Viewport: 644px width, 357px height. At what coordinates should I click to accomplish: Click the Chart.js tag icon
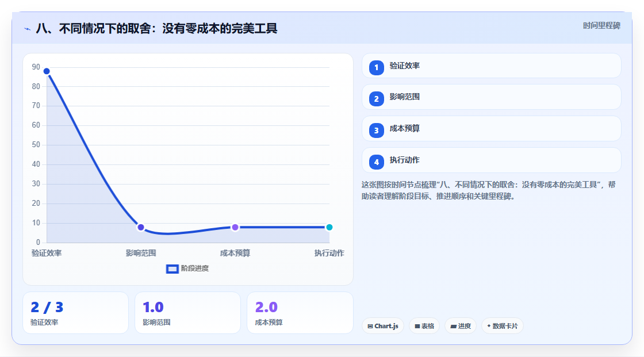pos(370,326)
